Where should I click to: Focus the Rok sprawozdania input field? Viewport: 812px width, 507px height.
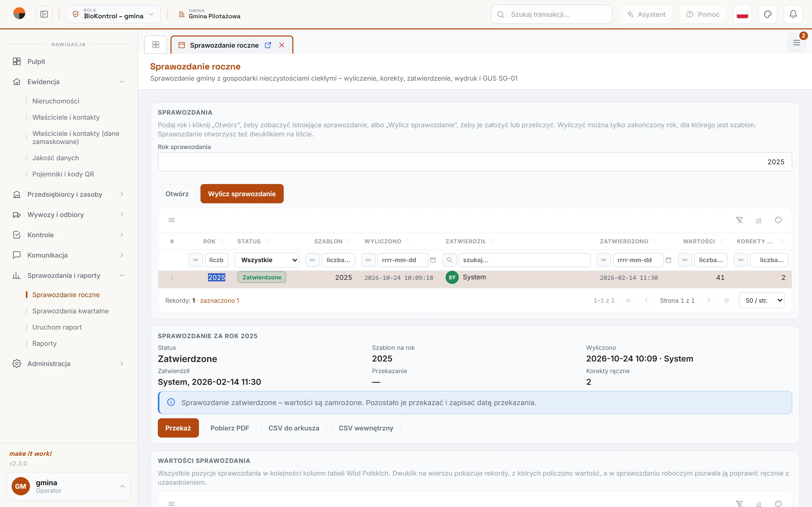point(475,162)
